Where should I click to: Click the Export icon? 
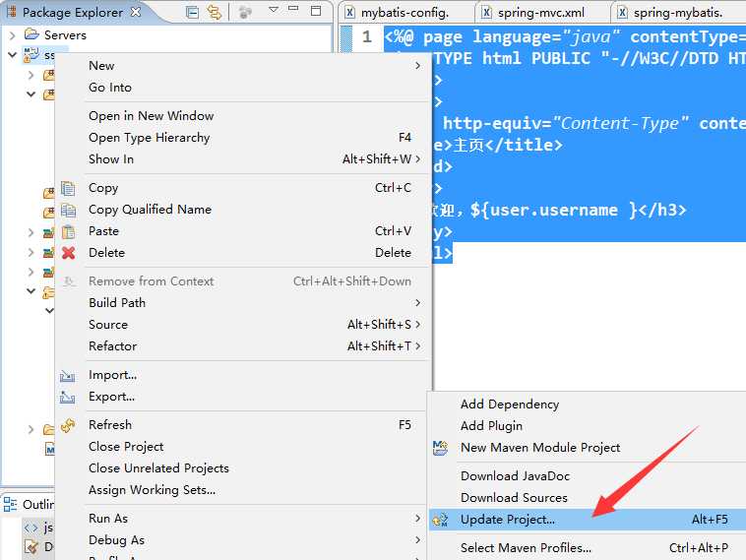(67, 397)
